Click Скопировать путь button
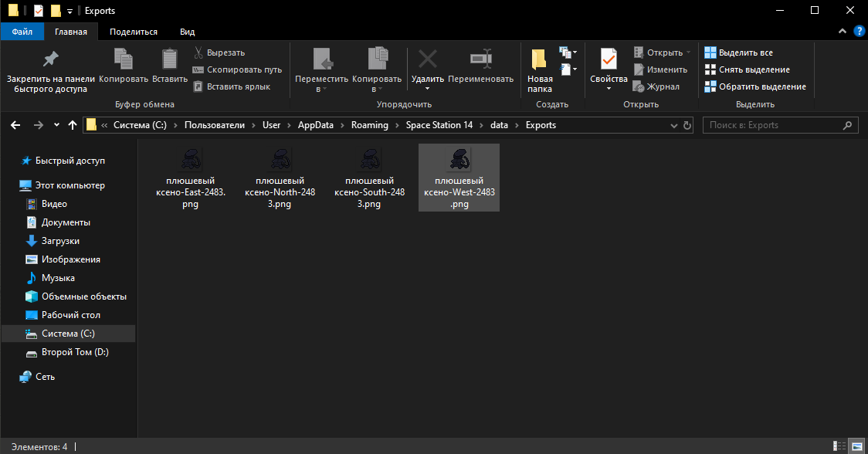The image size is (868, 454). (238, 69)
